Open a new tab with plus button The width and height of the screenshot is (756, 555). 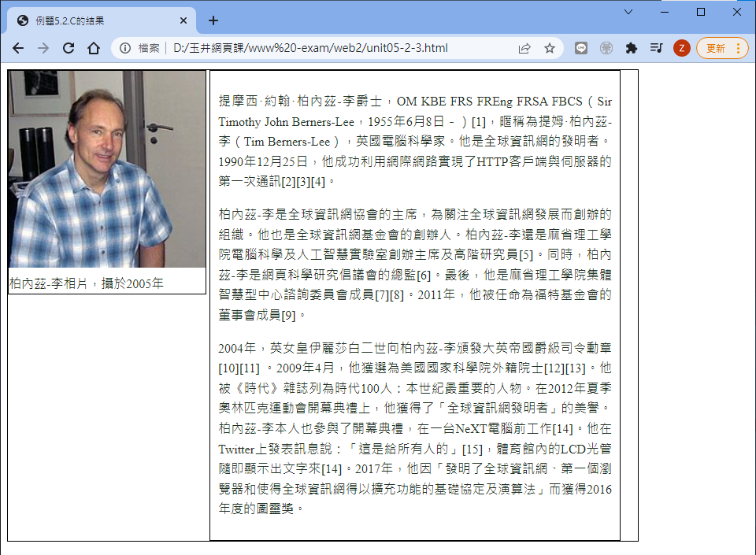(x=213, y=20)
